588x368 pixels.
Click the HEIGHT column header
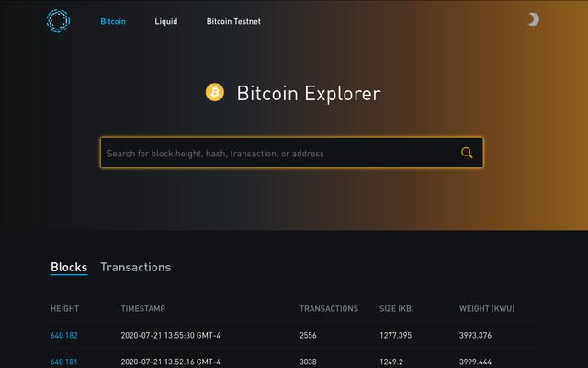pyautogui.click(x=65, y=309)
